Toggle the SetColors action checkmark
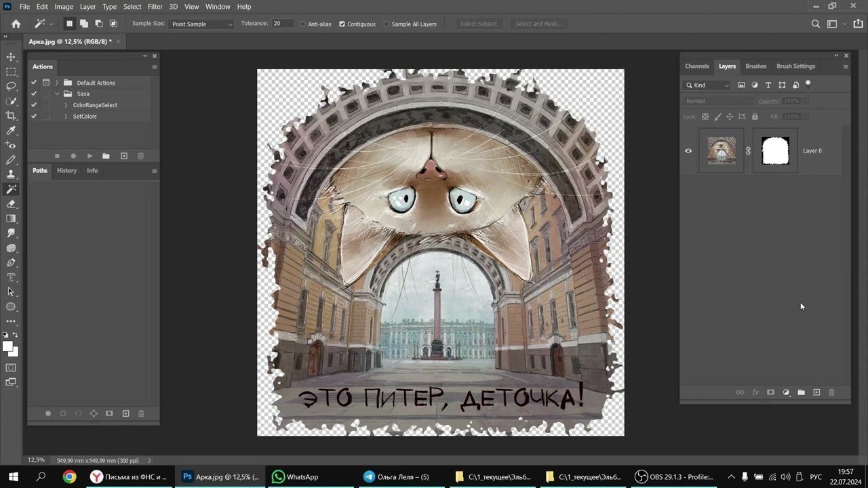Image resolution: width=868 pixels, height=488 pixels. (34, 116)
